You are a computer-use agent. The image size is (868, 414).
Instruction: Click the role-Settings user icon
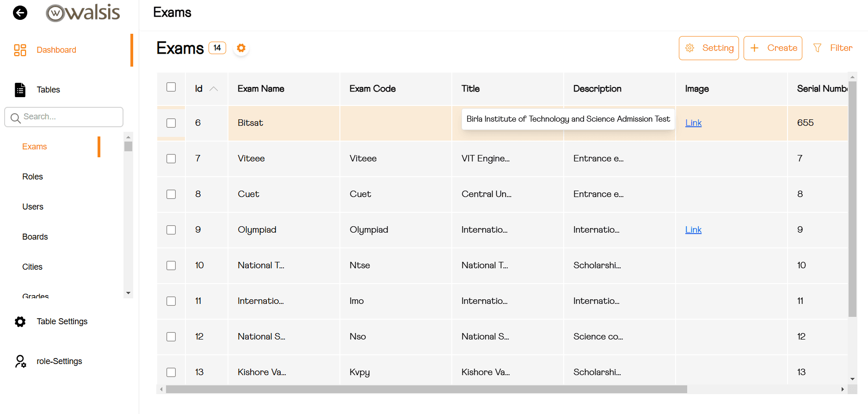click(x=20, y=361)
